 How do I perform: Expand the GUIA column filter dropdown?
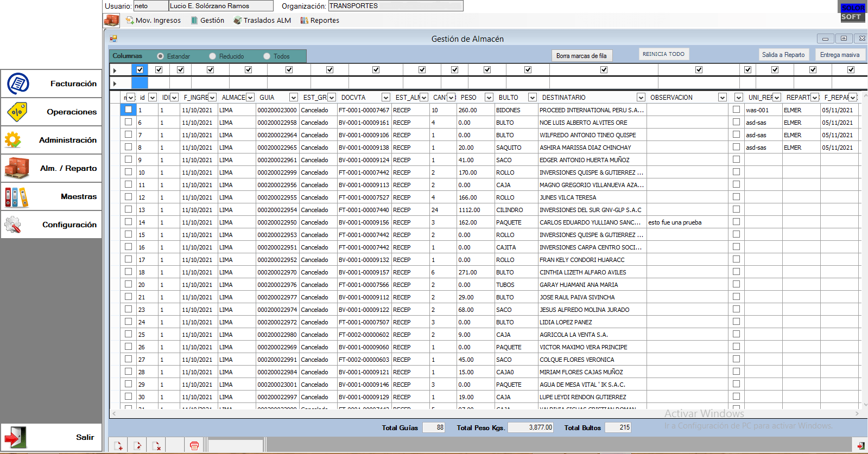pyautogui.click(x=293, y=98)
